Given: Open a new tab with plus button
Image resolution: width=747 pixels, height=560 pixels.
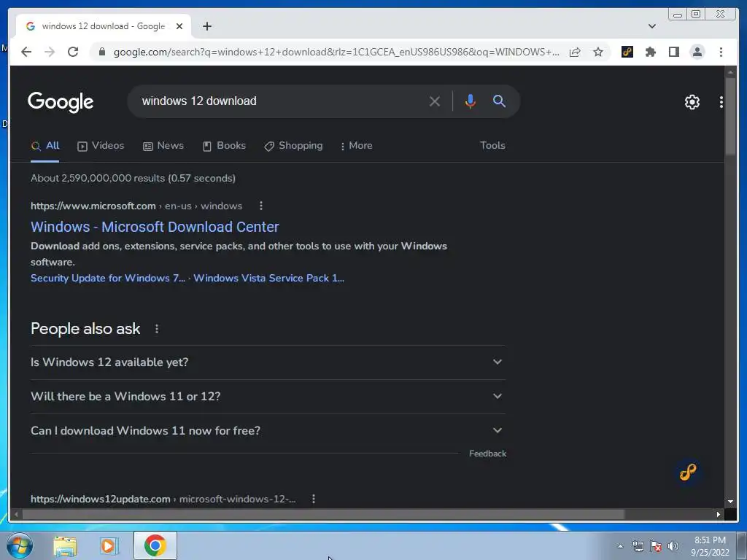Looking at the screenshot, I should [206, 26].
